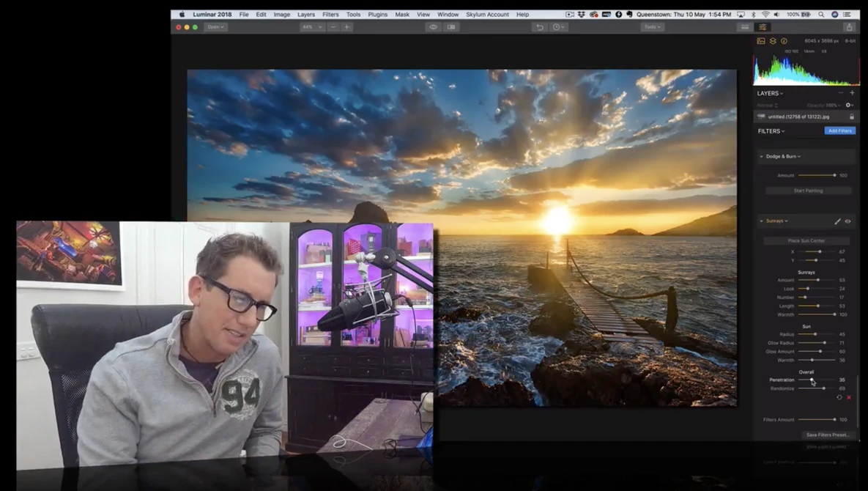868x491 pixels.
Task: Open the Apple menu
Action: (x=181, y=15)
